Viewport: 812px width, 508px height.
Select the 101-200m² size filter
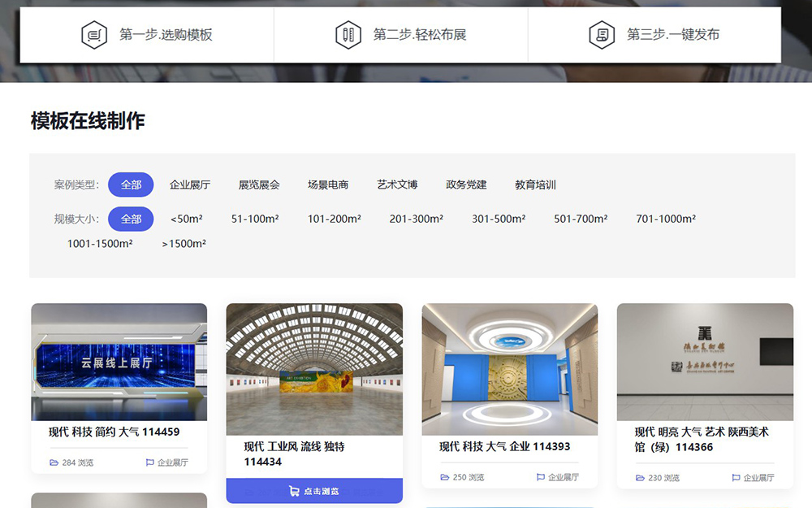click(334, 219)
